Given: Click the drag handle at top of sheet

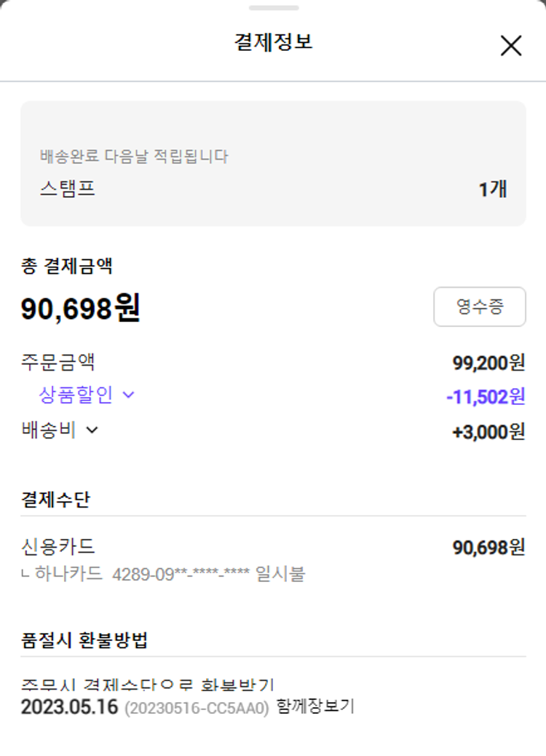Looking at the screenshot, I should pyautogui.click(x=273, y=8).
